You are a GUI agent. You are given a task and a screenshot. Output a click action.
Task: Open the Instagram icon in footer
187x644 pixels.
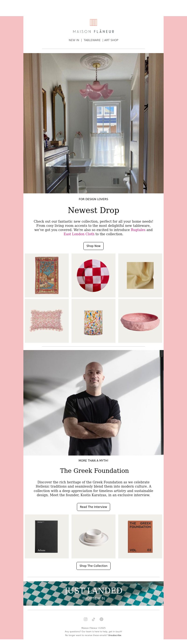point(86,619)
